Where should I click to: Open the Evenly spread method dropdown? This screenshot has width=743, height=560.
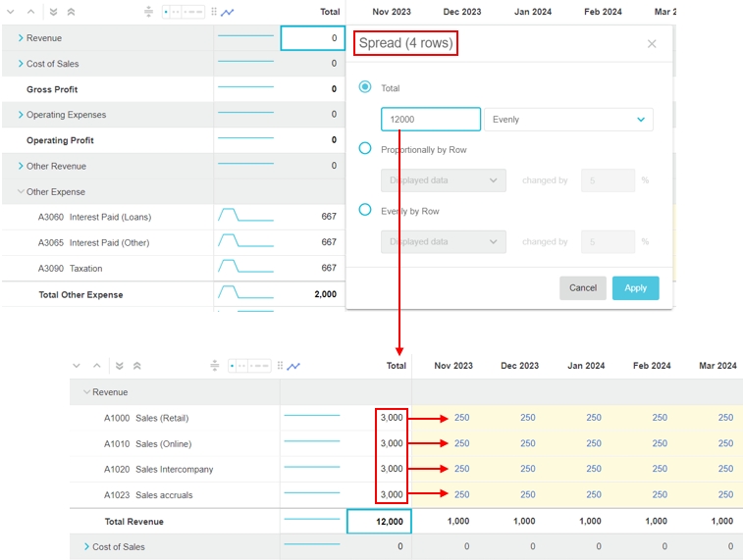(568, 120)
